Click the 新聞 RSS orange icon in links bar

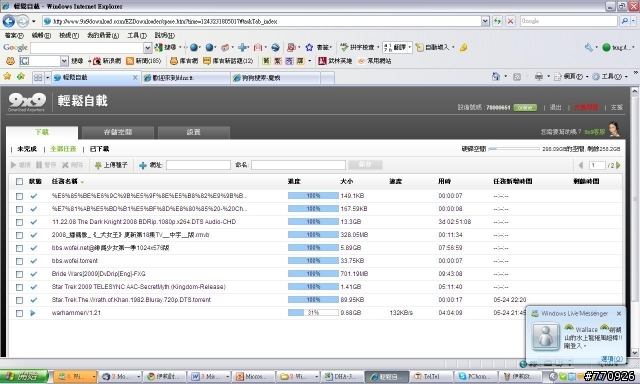click(x=130, y=61)
